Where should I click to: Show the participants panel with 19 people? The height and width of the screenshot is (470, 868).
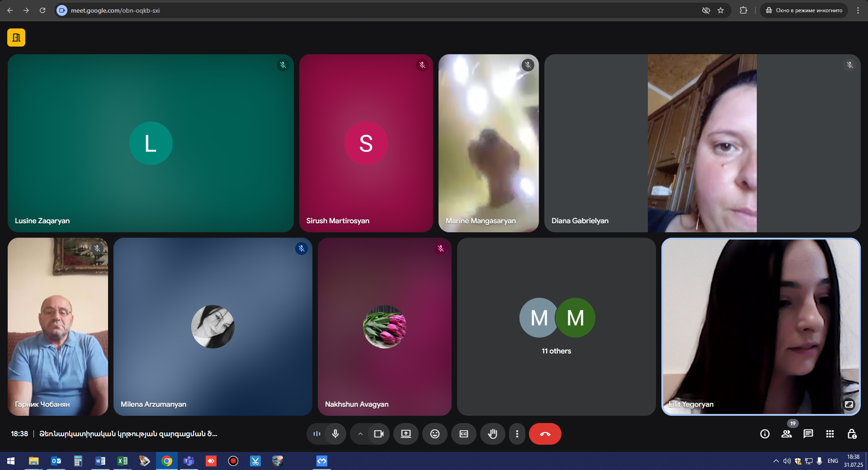787,434
